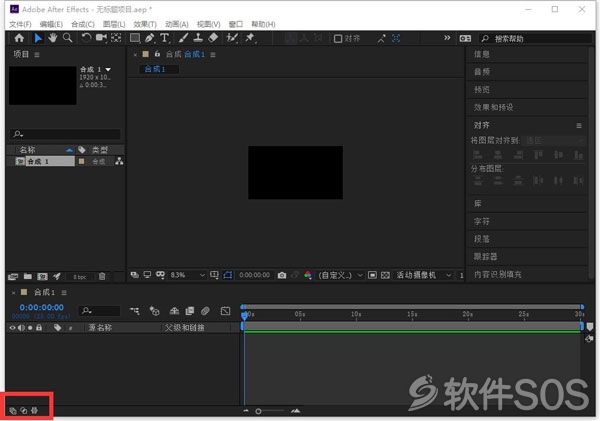Viewport: 600px width, 421px height.
Task: Open the 效果(T) menu
Action: pos(145,24)
